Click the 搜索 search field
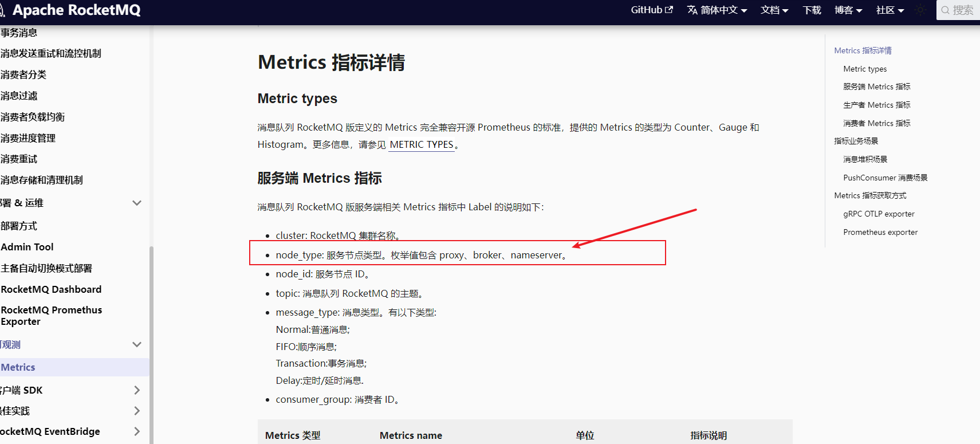The height and width of the screenshot is (444, 980). 958,10
